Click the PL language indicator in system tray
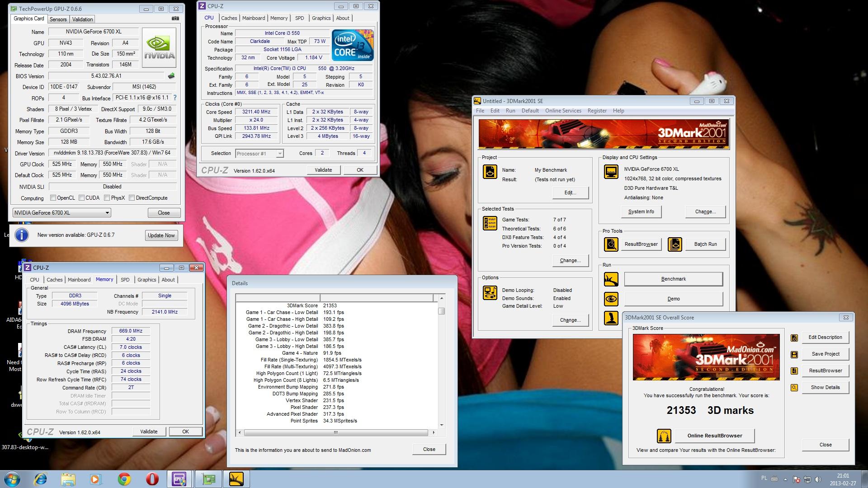Viewport: 868px width, 488px height. pyautogui.click(x=764, y=478)
